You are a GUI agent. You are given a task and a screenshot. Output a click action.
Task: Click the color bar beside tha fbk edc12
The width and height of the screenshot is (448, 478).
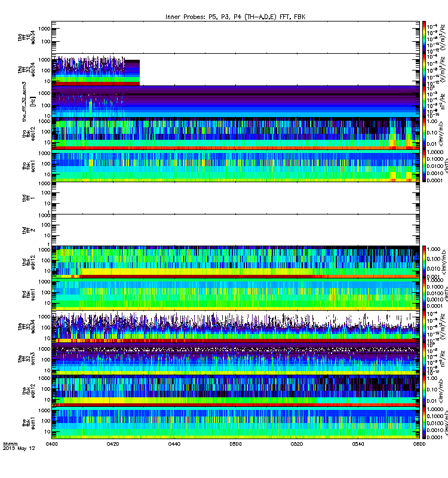click(x=424, y=133)
